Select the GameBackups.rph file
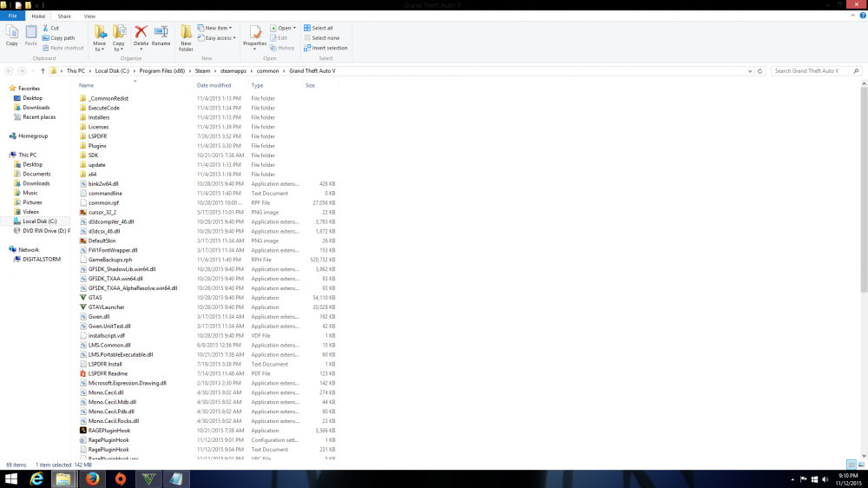 point(110,260)
